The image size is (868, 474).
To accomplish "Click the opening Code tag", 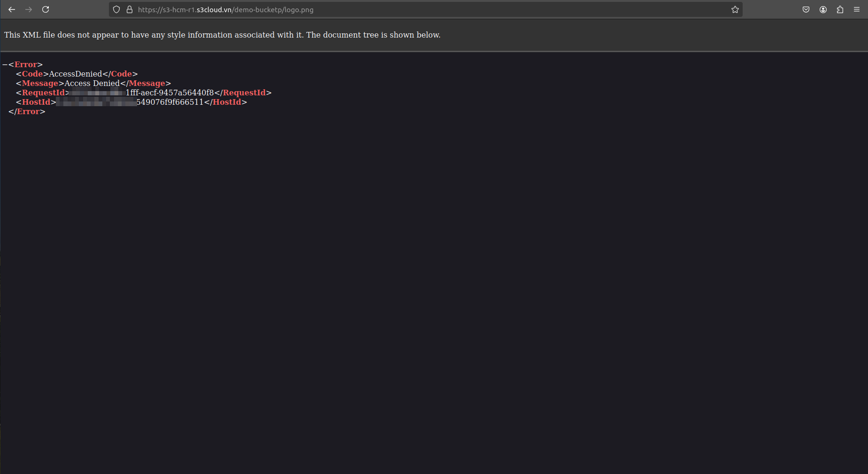I will pyautogui.click(x=32, y=74).
